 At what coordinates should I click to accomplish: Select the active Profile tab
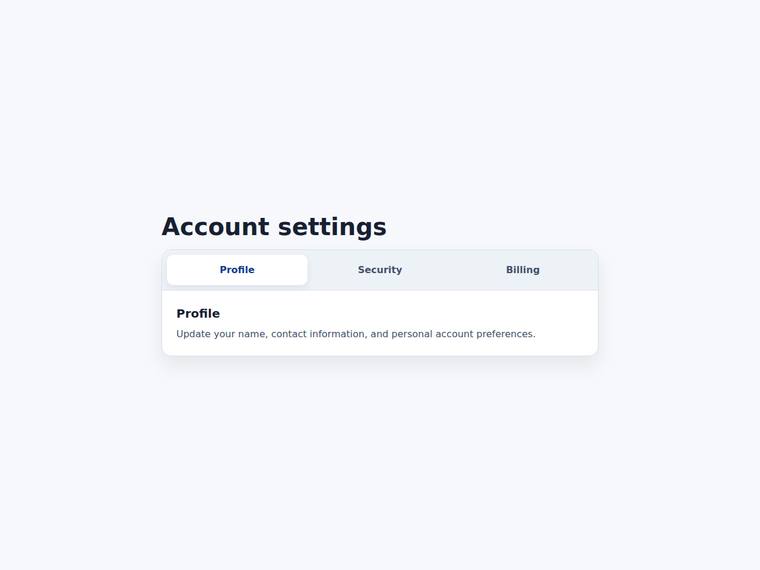[x=237, y=270]
